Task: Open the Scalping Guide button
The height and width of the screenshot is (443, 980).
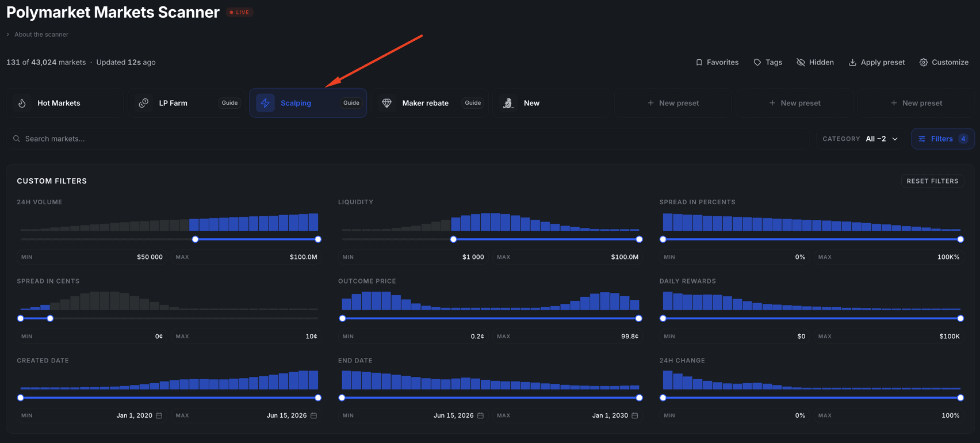Action: click(351, 103)
